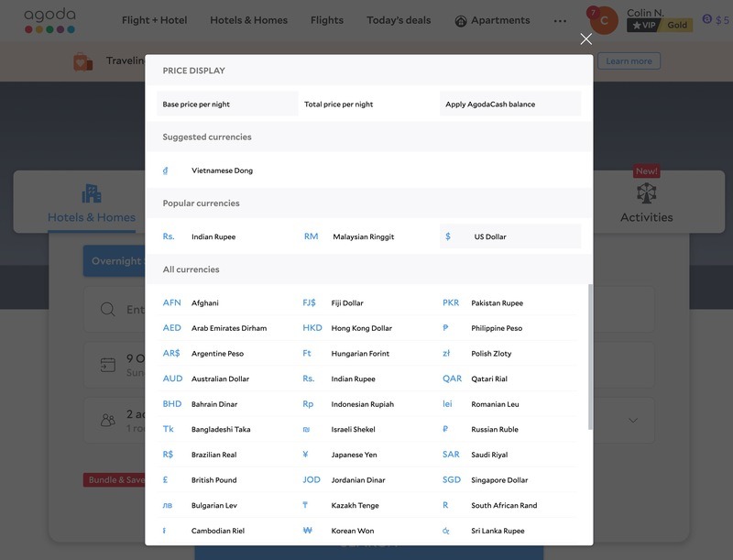733x560 pixels.
Task: Click the AgodaCash balance coin icon
Action: coord(706,19)
